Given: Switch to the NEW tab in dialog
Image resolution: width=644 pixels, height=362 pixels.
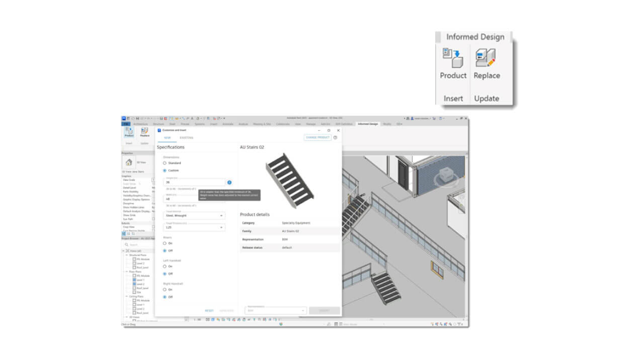Looking at the screenshot, I should (167, 138).
